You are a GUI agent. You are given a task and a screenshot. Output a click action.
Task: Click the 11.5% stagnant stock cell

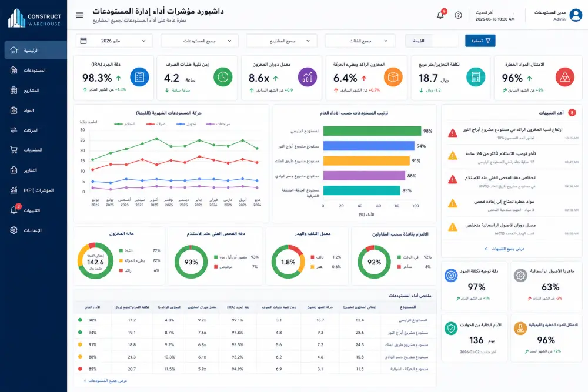point(169,369)
